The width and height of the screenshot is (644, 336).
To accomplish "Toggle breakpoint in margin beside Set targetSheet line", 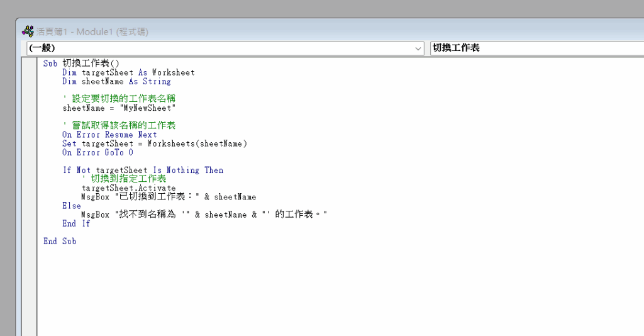I will pos(30,143).
